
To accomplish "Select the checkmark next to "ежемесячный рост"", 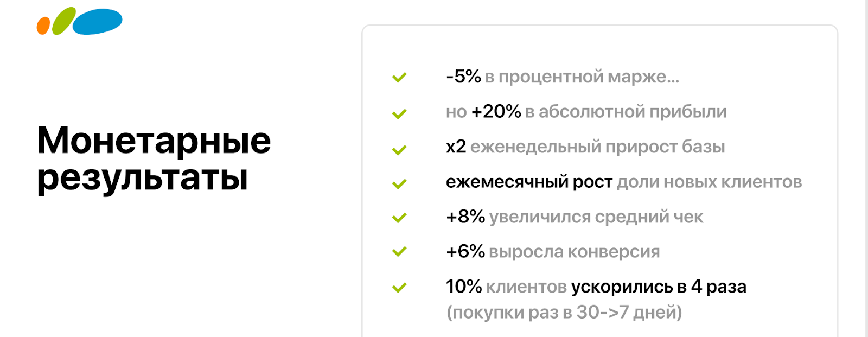I will tap(399, 184).
